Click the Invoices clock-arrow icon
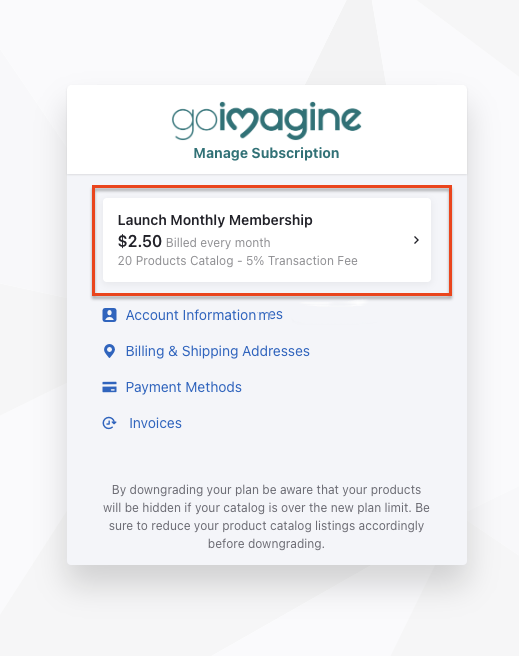Viewport: 519px width, 656px height. point(110,423)
